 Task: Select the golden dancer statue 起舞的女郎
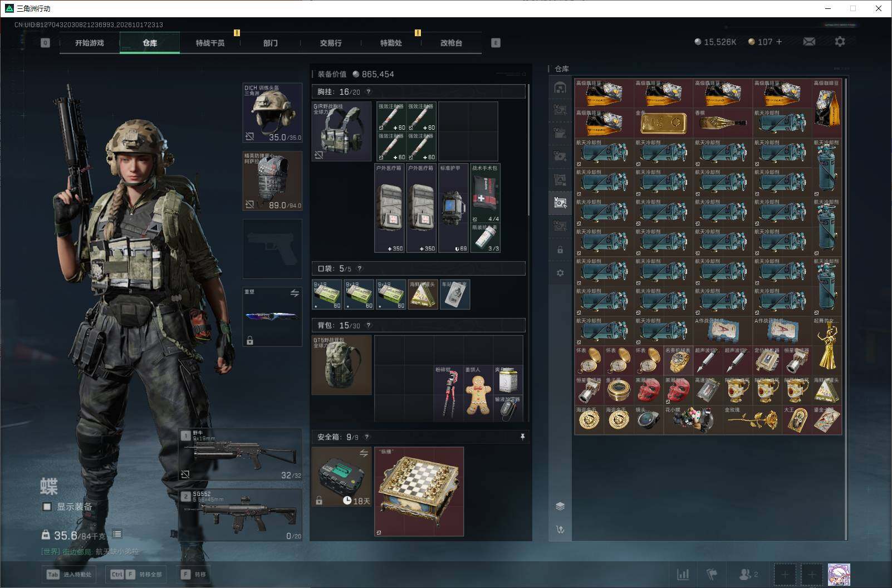point(826,346)
